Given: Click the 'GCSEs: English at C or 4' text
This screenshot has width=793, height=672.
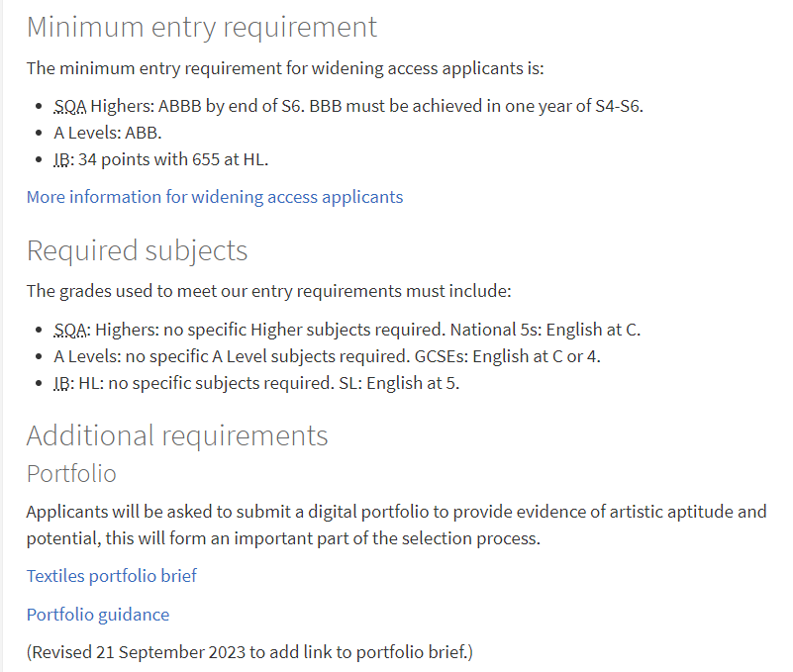Looking at the screenshot, I should (507, 356).
